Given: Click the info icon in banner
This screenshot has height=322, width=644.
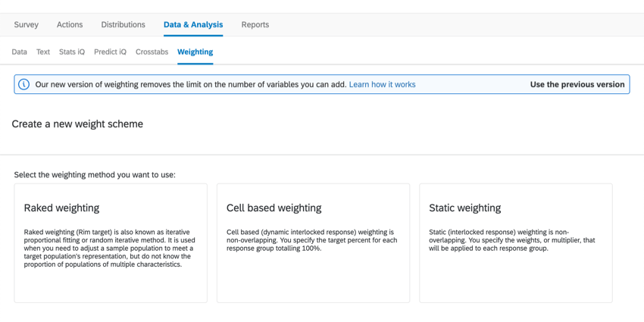Looking at the screenshot, I should [x=24, y=85].
